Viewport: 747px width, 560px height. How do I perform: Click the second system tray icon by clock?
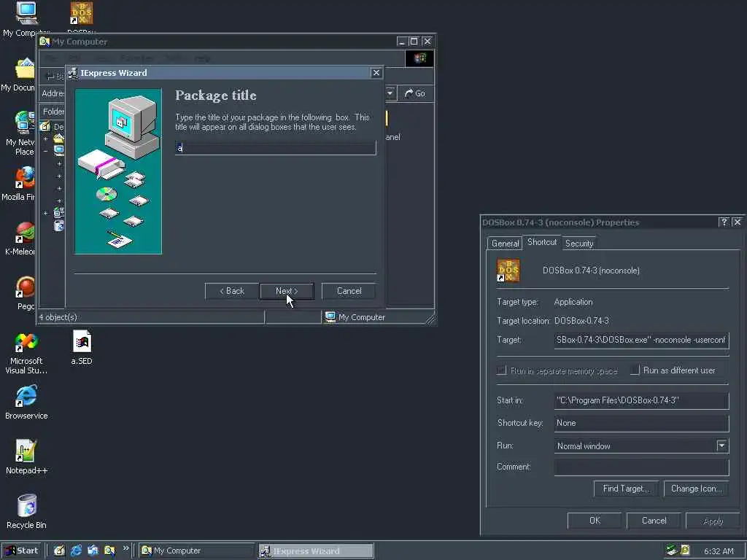[685, 551]
